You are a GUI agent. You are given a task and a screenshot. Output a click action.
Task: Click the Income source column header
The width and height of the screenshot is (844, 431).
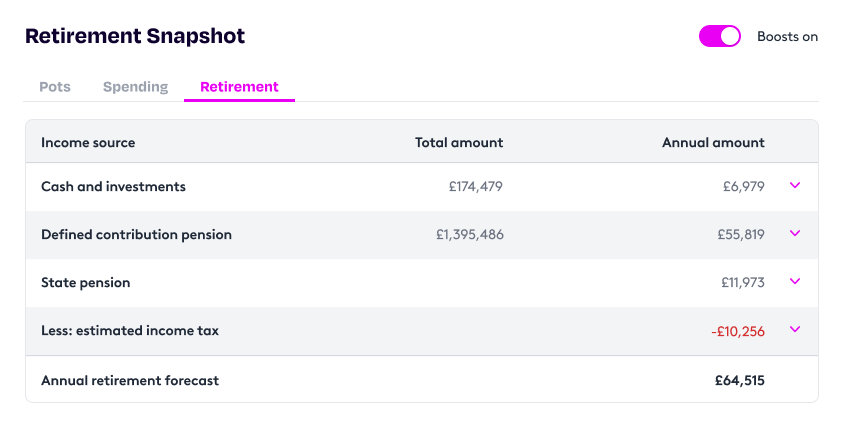click(x=88, y=143)
